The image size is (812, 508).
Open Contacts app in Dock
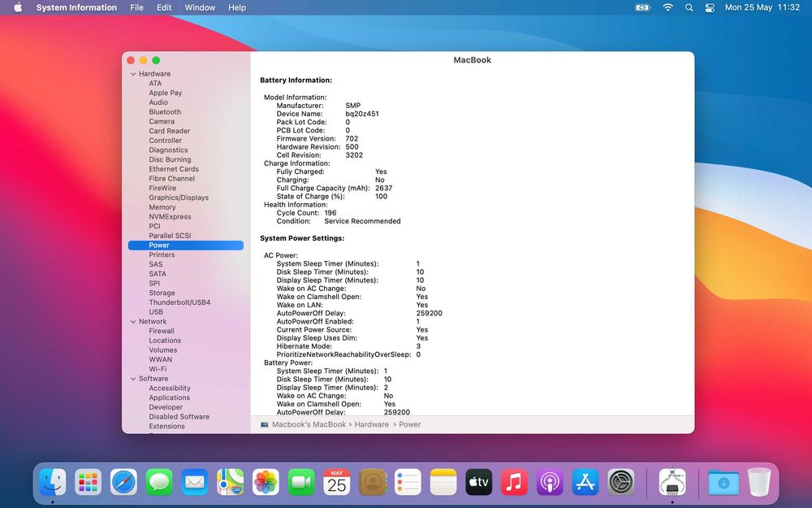click(x=373, y=482)
